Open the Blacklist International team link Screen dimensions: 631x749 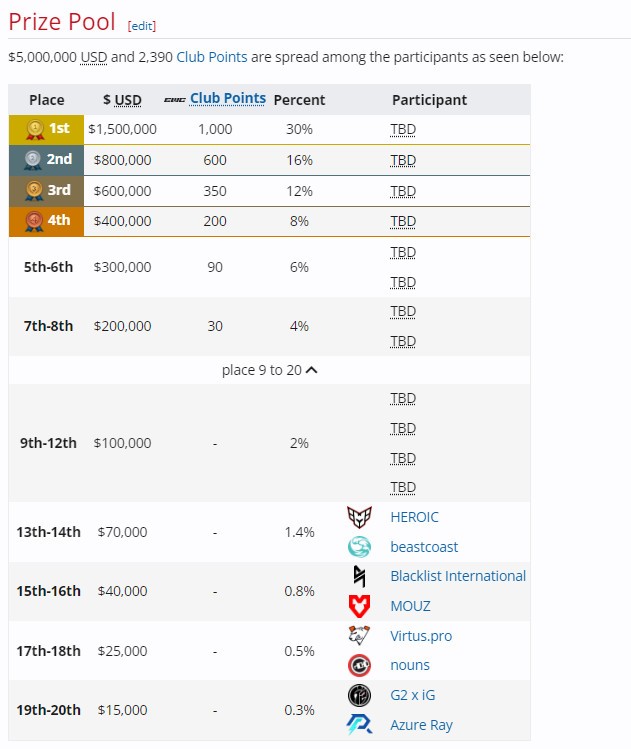[458, 576]
